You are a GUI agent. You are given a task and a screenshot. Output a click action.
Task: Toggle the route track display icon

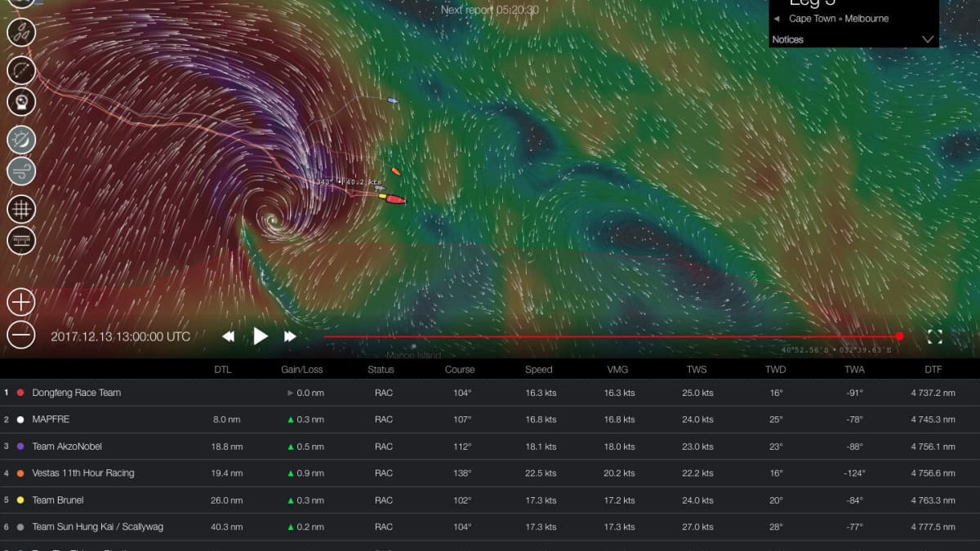[20, 70]
